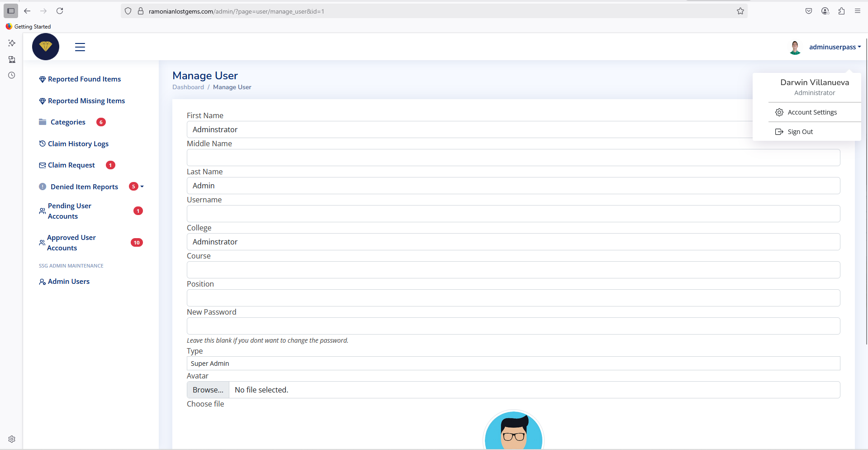Click the Dashboard breadcrumb link
The image size is (868, 450).
coord(188,87)
